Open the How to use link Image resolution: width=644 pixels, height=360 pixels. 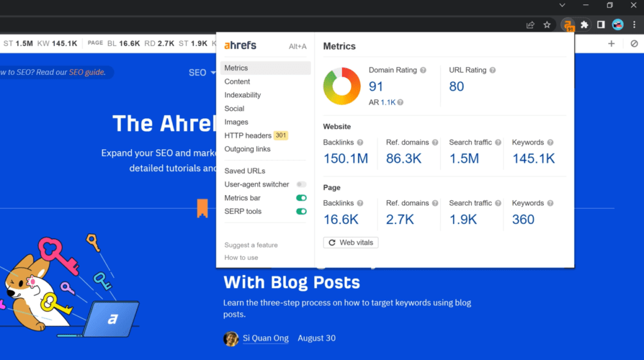241,257
